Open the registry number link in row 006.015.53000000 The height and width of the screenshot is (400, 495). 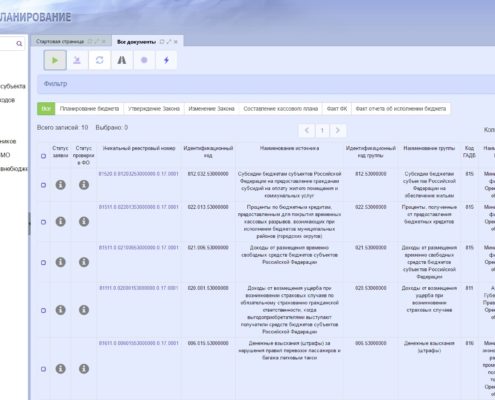point(139,343)
